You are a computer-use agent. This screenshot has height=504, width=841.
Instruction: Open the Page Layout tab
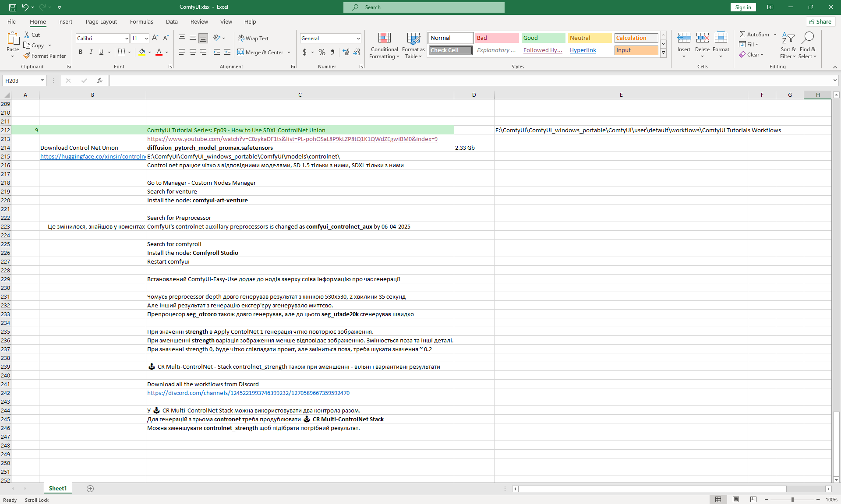[x=101, y=21]
